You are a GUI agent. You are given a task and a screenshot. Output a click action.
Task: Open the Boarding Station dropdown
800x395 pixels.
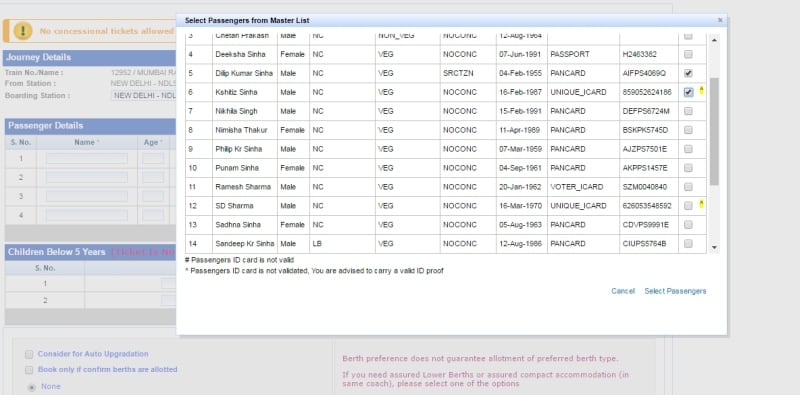143,95
